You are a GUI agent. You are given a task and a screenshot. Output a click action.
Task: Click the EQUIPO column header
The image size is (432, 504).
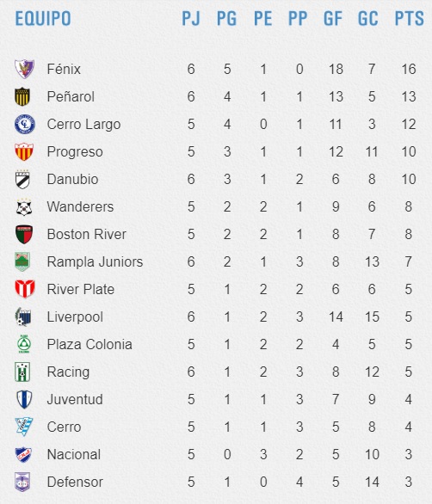(x=43, y=18)
